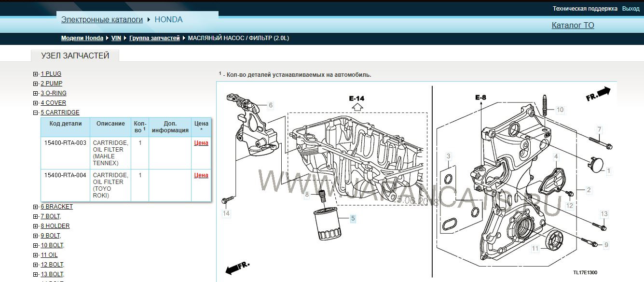Image resolution: width=644 pixels, height=282 pixels.
Task: Collapse the 5 CARTRIDGE node
Action: tap(36, 113)
